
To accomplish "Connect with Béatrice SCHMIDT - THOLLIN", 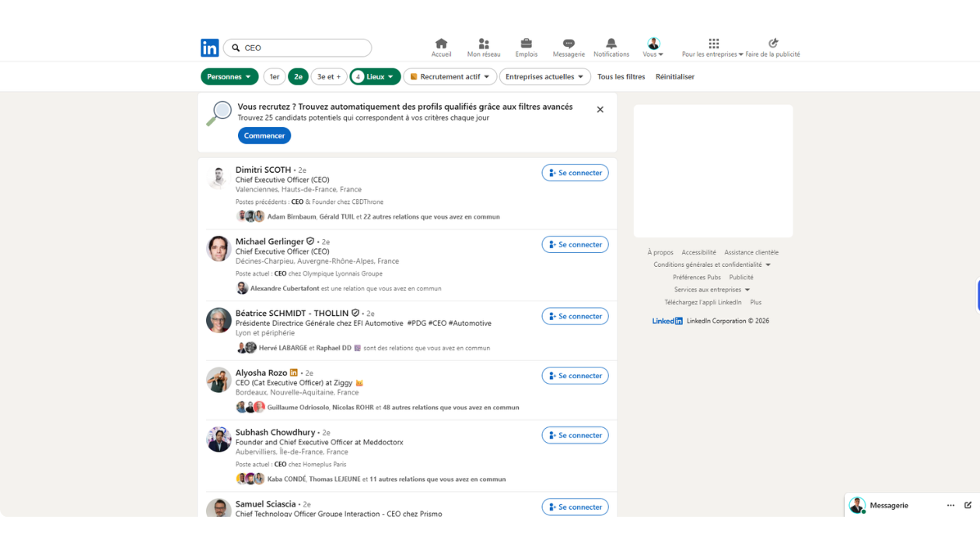I will [575, 316].
